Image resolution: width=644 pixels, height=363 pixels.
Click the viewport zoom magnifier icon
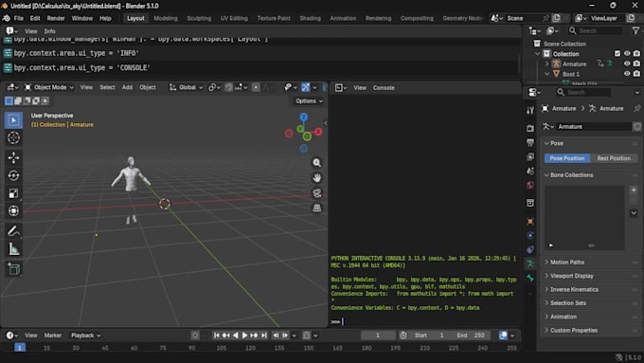[x=316, y=163]
